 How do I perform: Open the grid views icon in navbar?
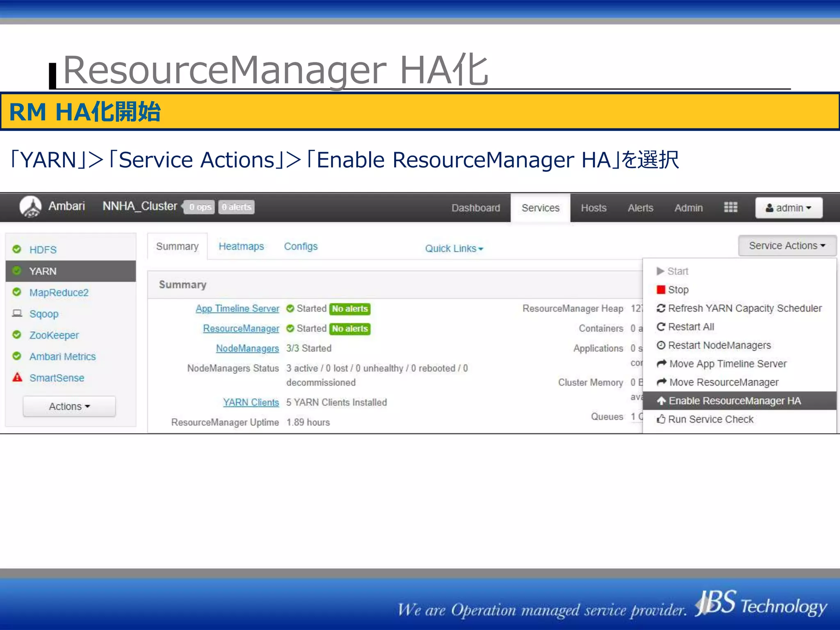point(730,207)
